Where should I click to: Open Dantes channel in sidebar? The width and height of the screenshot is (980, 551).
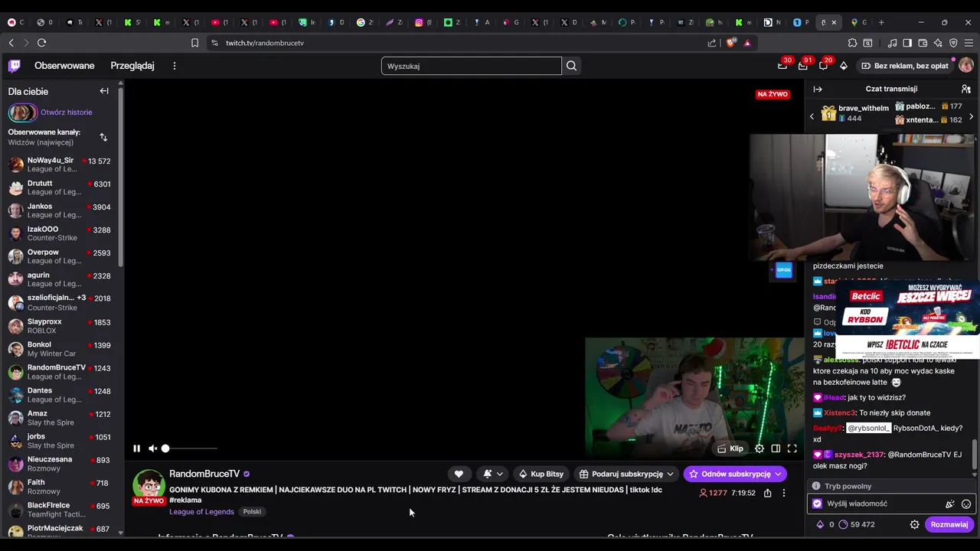click(60, 395)
